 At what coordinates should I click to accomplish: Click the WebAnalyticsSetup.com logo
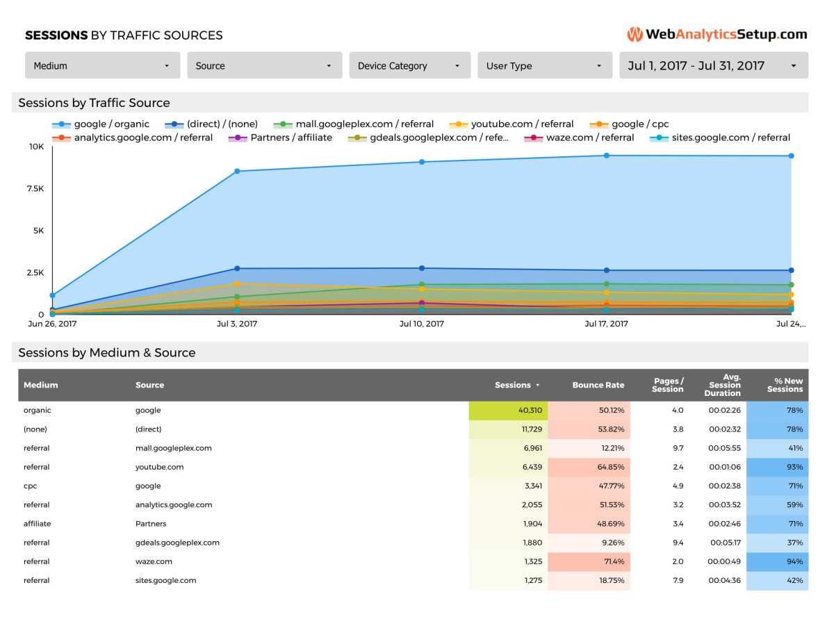[x=717, y=34]
